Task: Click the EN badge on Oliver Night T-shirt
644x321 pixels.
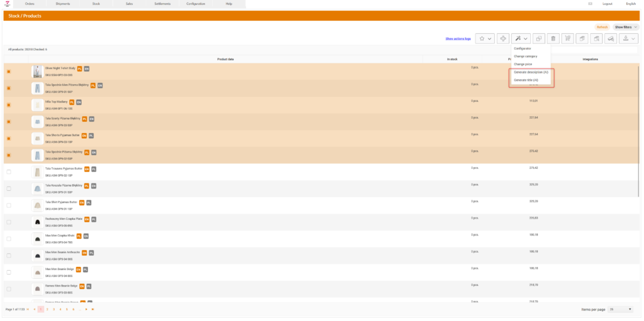Action: [87, 68]
